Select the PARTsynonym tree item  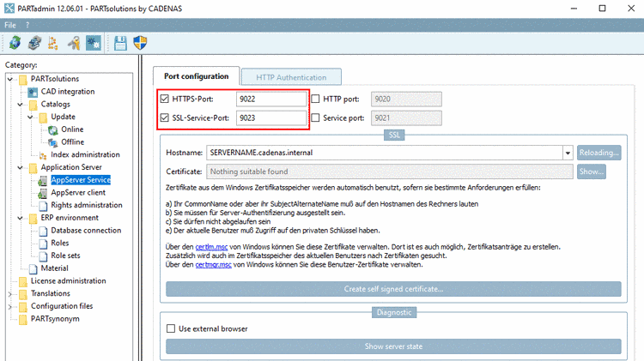55,319
